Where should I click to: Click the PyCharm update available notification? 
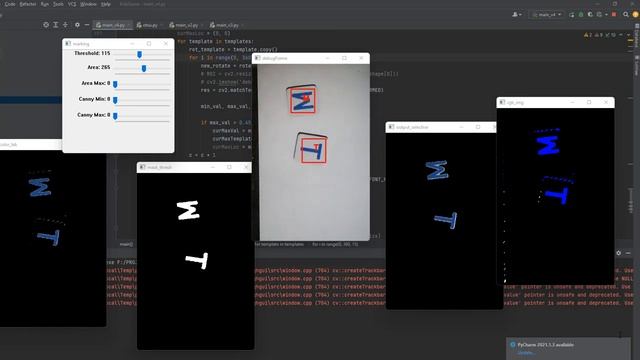(x=568, y=348)
